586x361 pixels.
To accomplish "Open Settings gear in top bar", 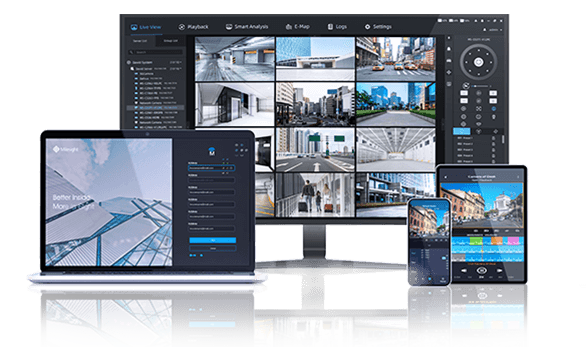I will pyautogui.click(x=367, y=27).
